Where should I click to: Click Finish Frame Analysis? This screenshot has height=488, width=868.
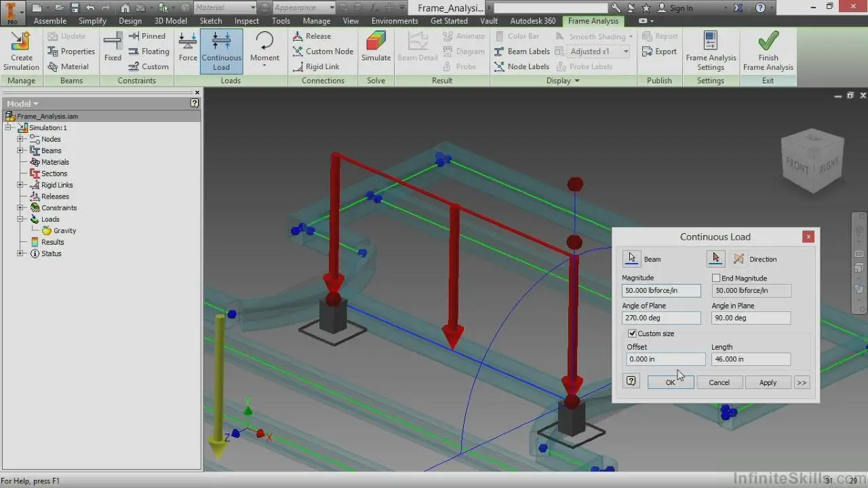pos(768,52)
